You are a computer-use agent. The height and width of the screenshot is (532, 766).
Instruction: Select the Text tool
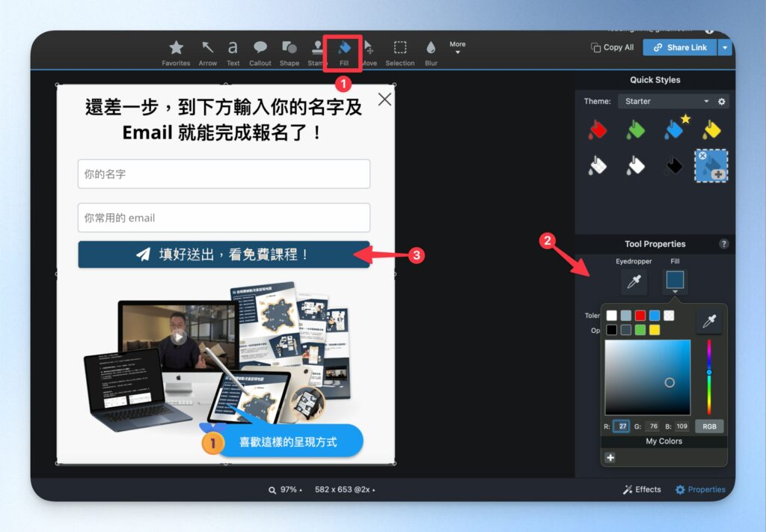tap(233, 53)
